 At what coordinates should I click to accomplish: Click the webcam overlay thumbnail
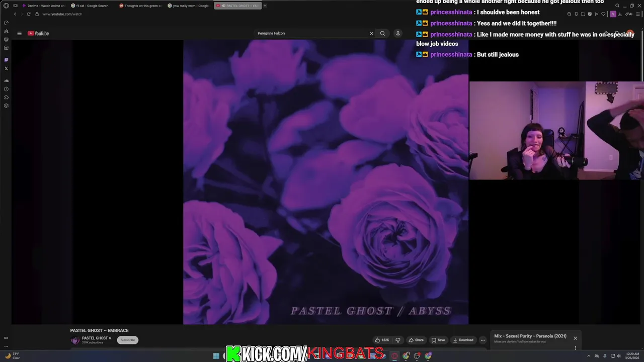pyautogui.click(x=556, y=130)
